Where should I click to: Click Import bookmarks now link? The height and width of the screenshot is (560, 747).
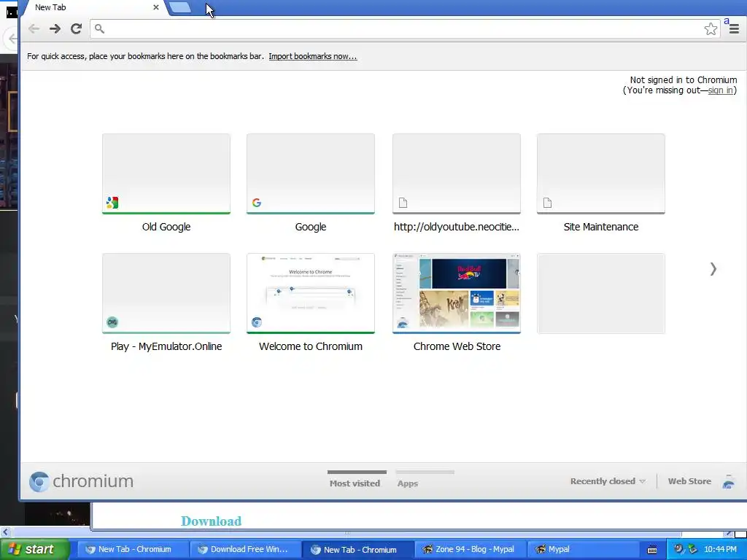tap(312, 56)
